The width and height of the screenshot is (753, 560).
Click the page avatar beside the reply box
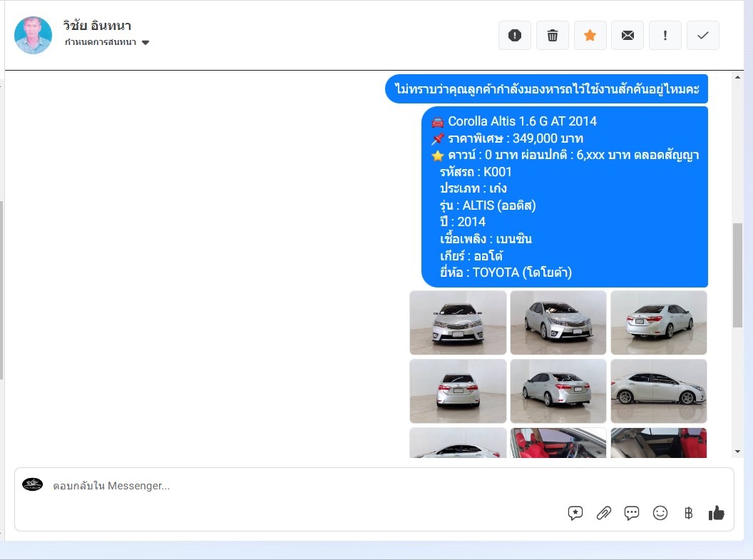[x=33, y=484]
